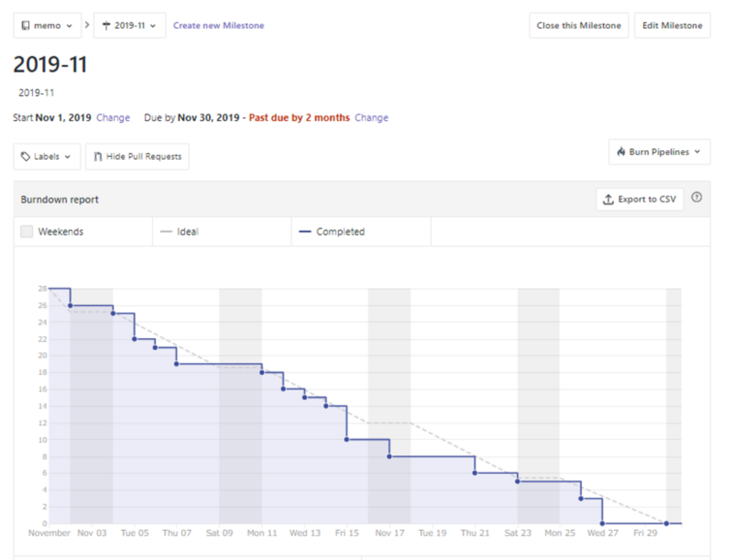This screenshot has height=560, width=733.
Task: Click the Fri 15 burndown data point
Action: (347, 439)
